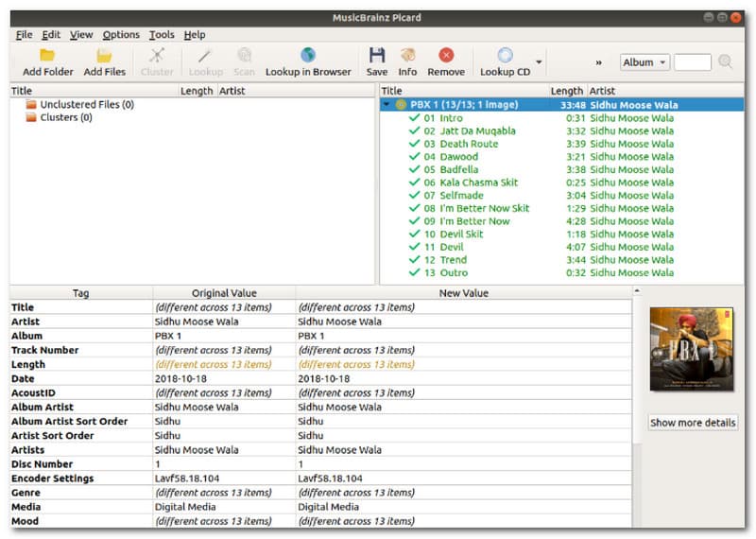The image size is (756, 539).
Task: Click the Cluster toolbar icon
Action: (x=157, y=56)
